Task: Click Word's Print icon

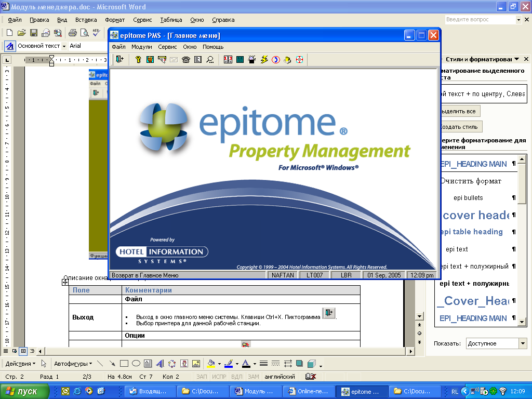Action: pyautogui.click(x=73, y=33)
